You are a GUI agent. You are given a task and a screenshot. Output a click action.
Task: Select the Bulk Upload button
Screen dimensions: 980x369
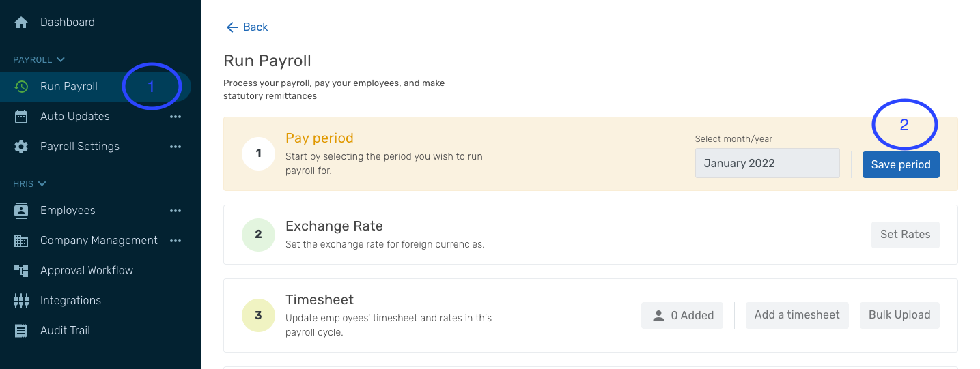(899, 315)
